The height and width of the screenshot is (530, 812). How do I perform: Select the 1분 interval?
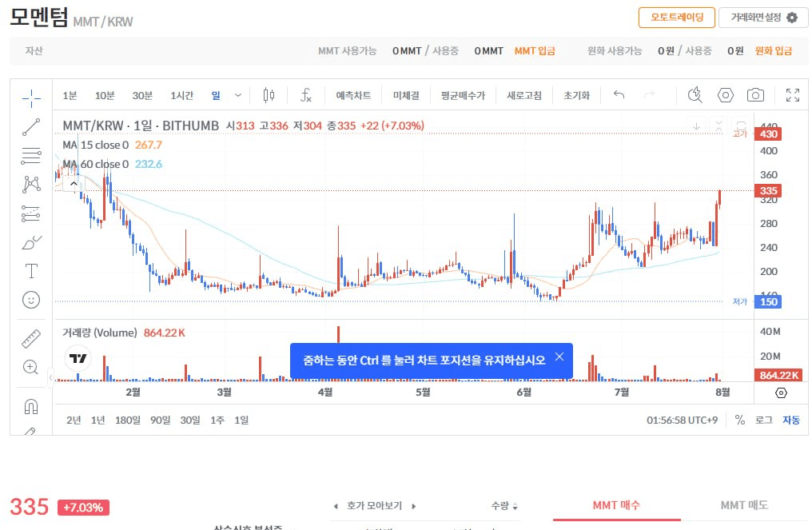[x=70, y=95]
